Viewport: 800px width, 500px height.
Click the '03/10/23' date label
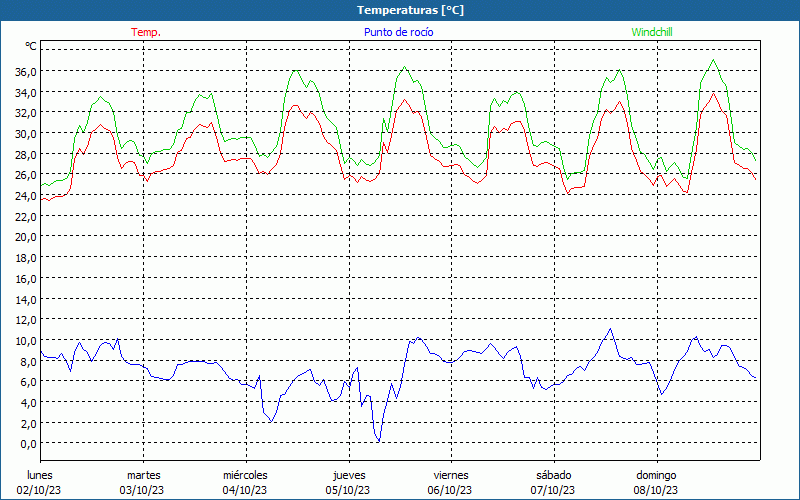click(x=142, y=490)
